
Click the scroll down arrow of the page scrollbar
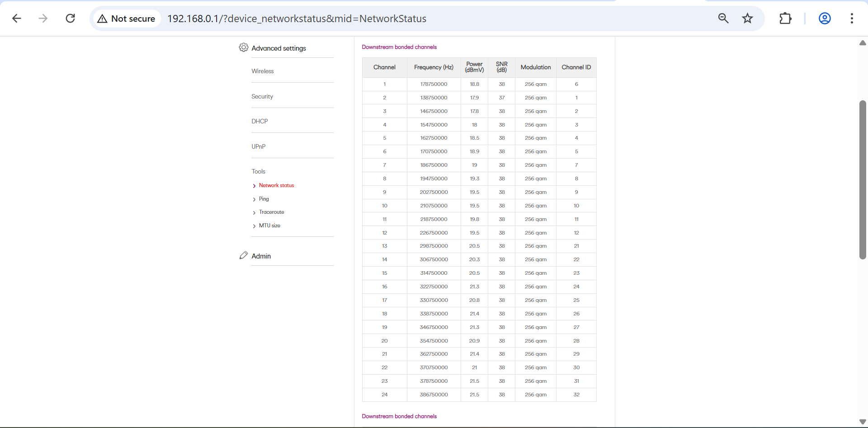(863, 422)
